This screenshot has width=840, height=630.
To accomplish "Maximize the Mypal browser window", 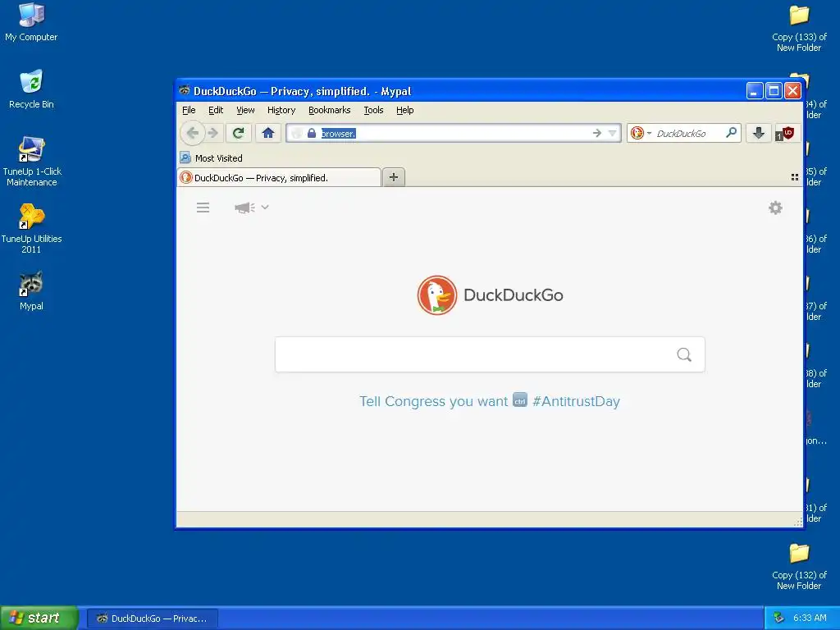I will pyautogui.click(x=774, y=90).
